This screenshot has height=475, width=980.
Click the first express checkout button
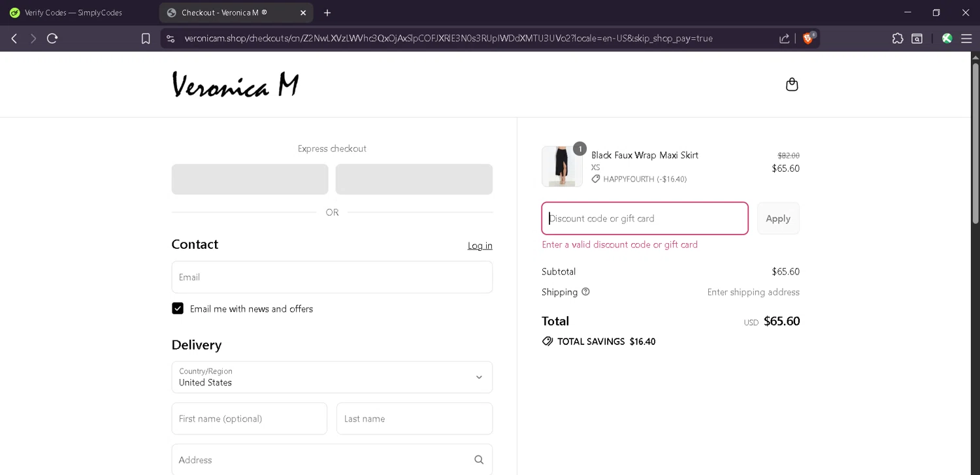[x=250, y=179]
